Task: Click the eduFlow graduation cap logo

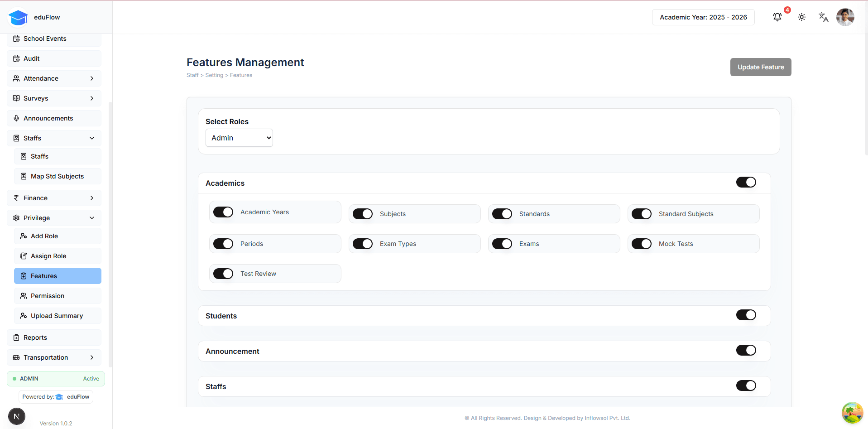Action: pyautogui.click(x=18, y=17)
